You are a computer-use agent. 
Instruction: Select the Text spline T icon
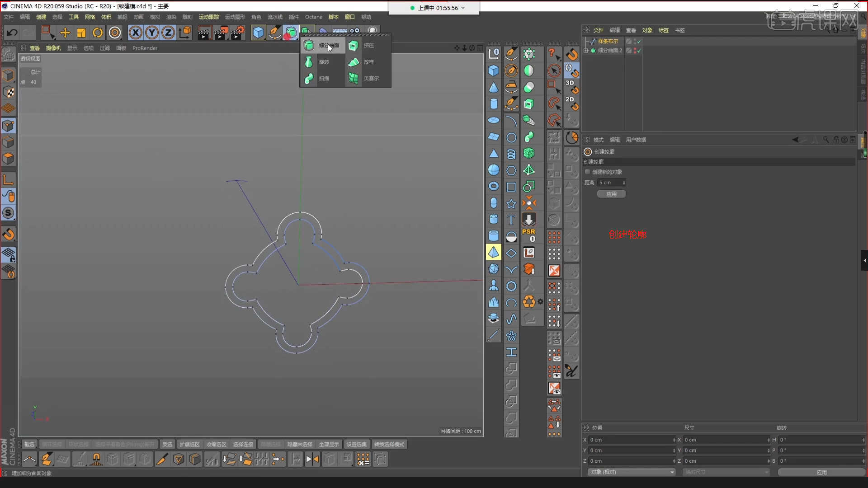[511, 220]
